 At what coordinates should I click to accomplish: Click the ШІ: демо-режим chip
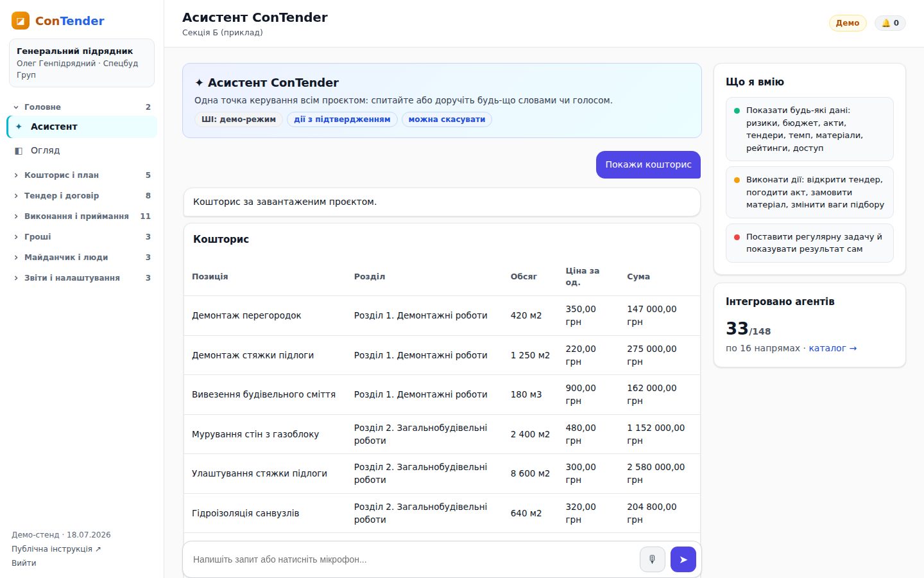[239, 119]
